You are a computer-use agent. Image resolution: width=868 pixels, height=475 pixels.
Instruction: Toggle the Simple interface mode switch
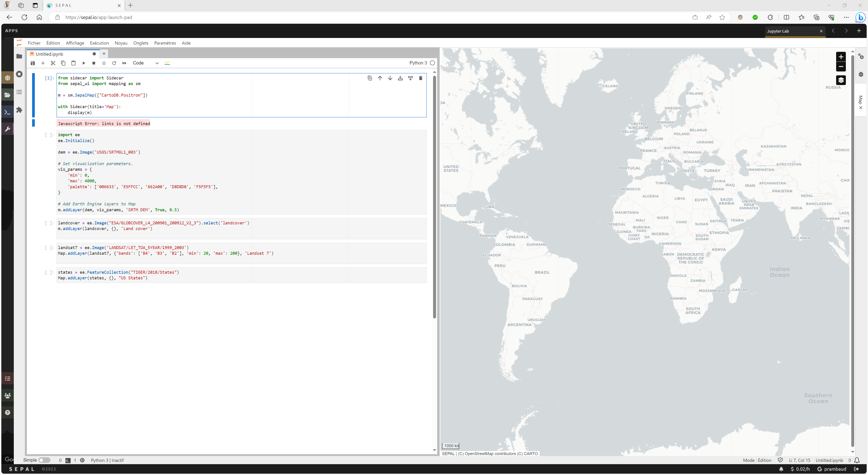point(44,460)
